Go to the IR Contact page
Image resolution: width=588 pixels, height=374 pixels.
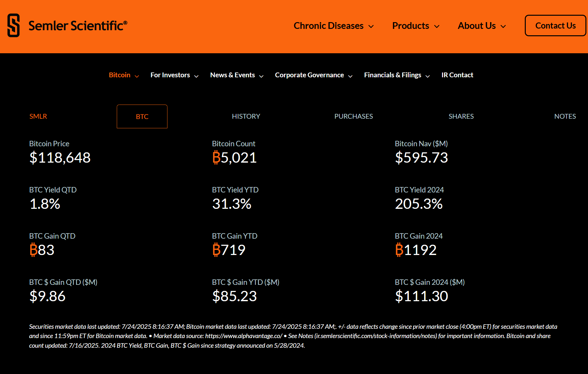(x=457, y=75)
